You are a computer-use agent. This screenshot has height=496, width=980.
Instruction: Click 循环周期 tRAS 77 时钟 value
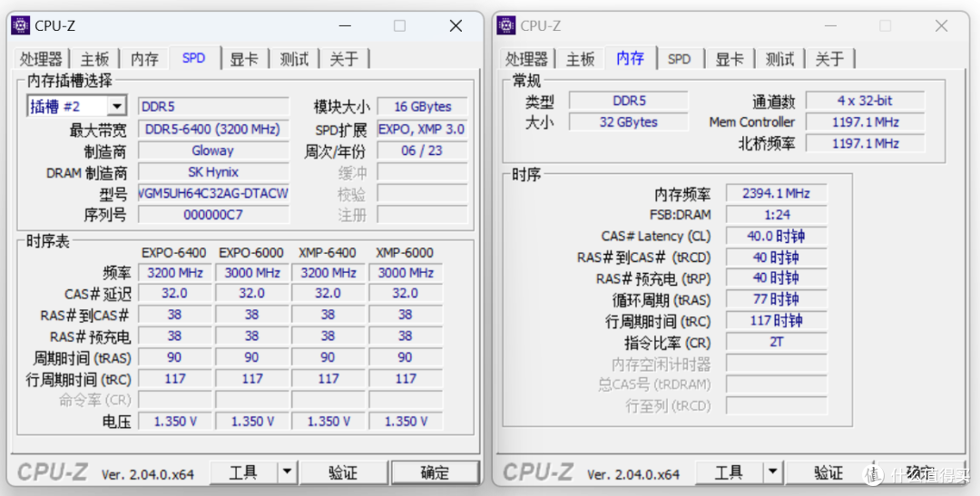(776, 299)
